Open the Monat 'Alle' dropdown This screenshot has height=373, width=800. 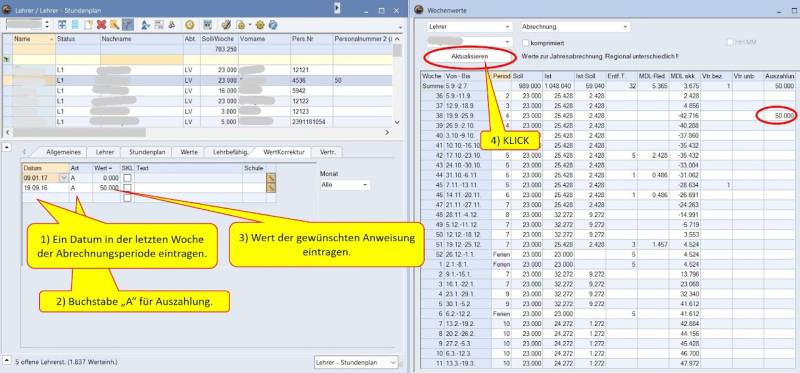[345, 185]
